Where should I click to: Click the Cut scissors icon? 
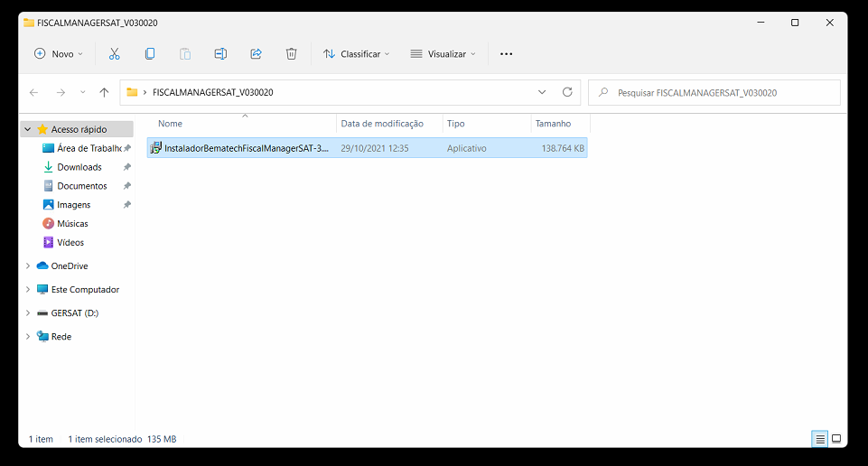114,53
